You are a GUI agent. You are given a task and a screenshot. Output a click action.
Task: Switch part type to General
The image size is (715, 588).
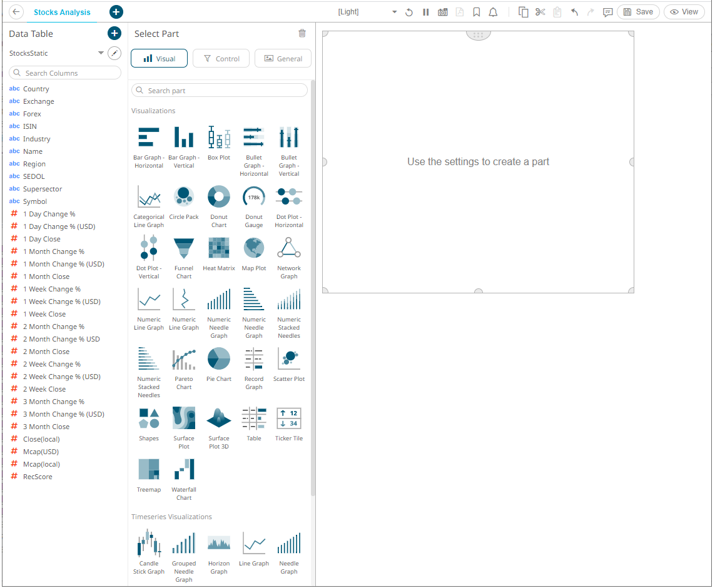(x=283, y=58)
